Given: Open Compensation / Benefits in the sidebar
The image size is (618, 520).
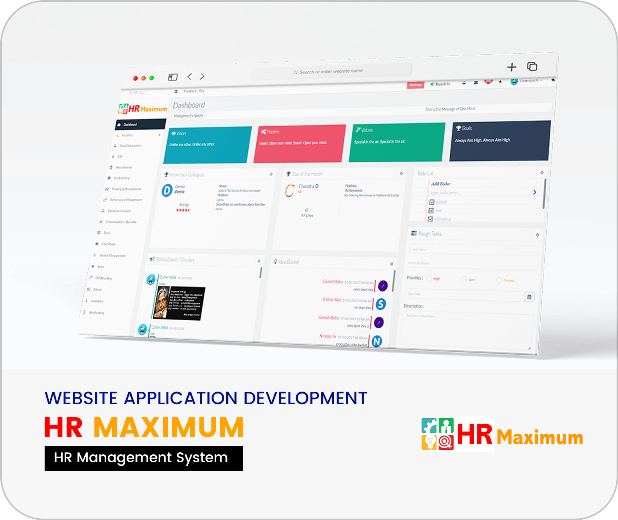Looking at the screenshot, I should tap(118, 222).
